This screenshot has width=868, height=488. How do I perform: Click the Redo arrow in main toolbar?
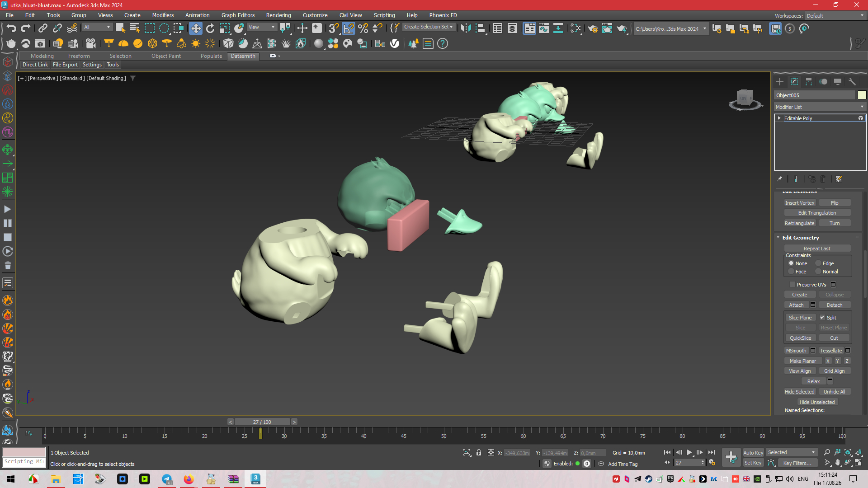(x=26, y=28)
